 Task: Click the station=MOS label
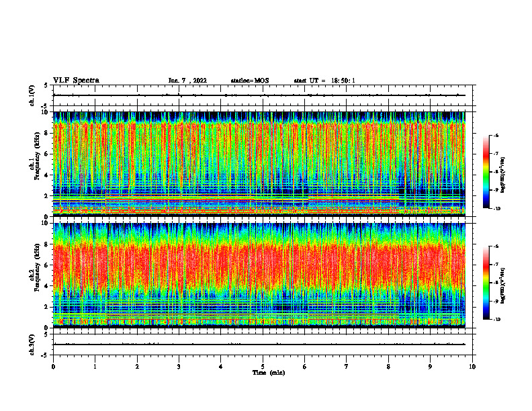click(x=250, y=81)
